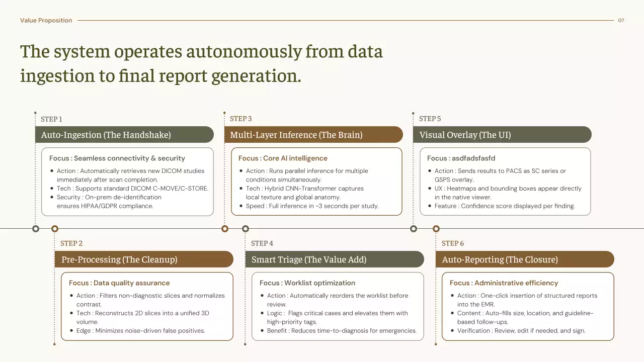Click the Step 6 timeline circle marker
The width and height of the screenshot is (644, 362).
(x=436, y=229)
